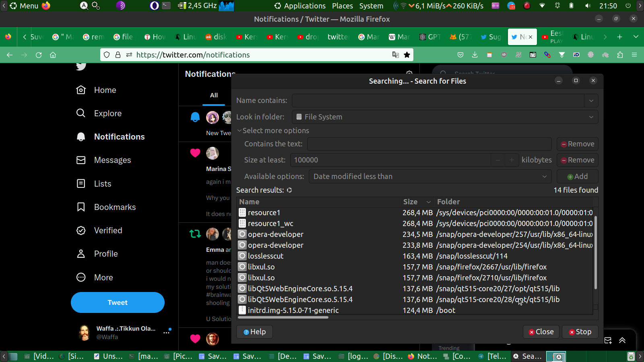Open the terminal launcher in the top panel
Screen dimensions: 644x362
coord(166,6)
